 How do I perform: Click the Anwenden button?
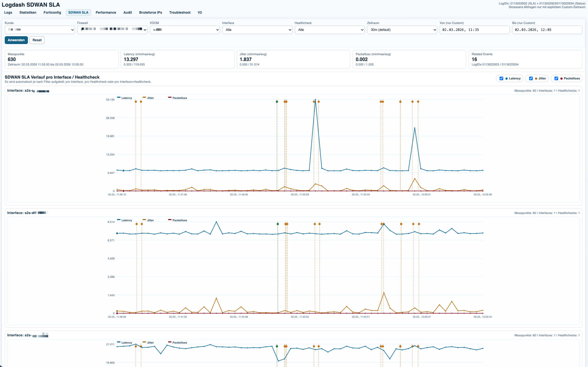(x=16, y=40)
